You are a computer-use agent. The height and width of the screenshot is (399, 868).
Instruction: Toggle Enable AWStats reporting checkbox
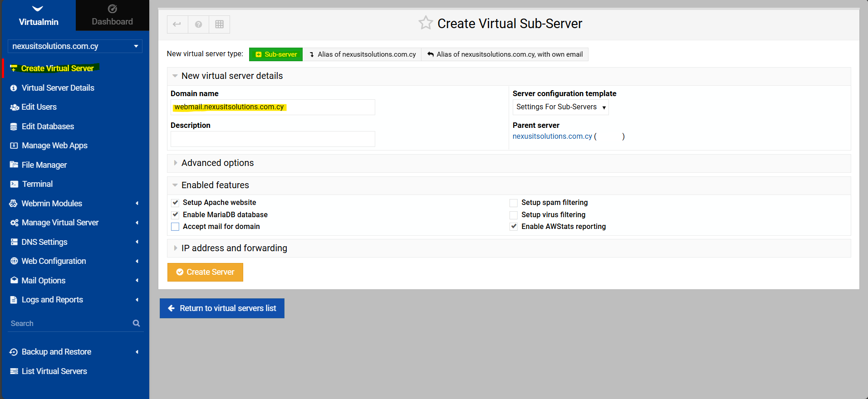514,227
